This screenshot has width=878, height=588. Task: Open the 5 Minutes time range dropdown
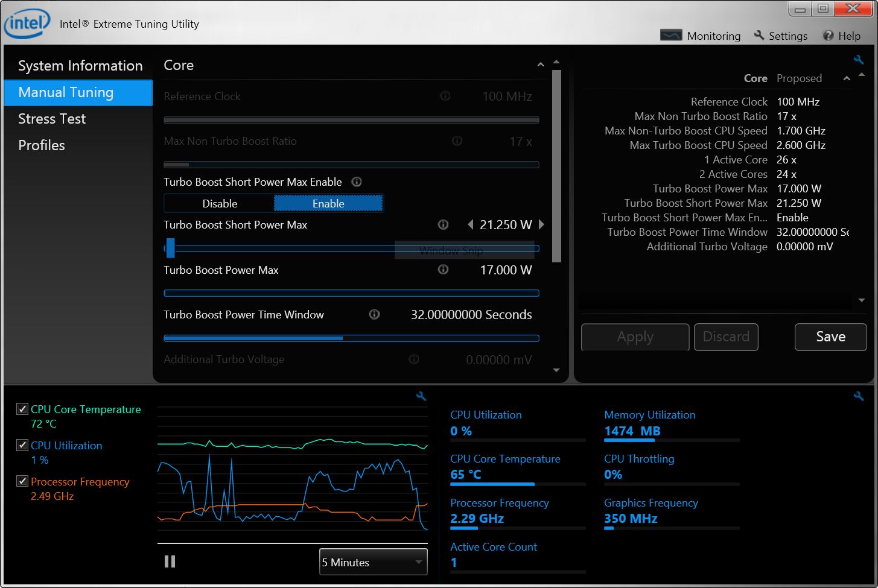coord(373,562)
